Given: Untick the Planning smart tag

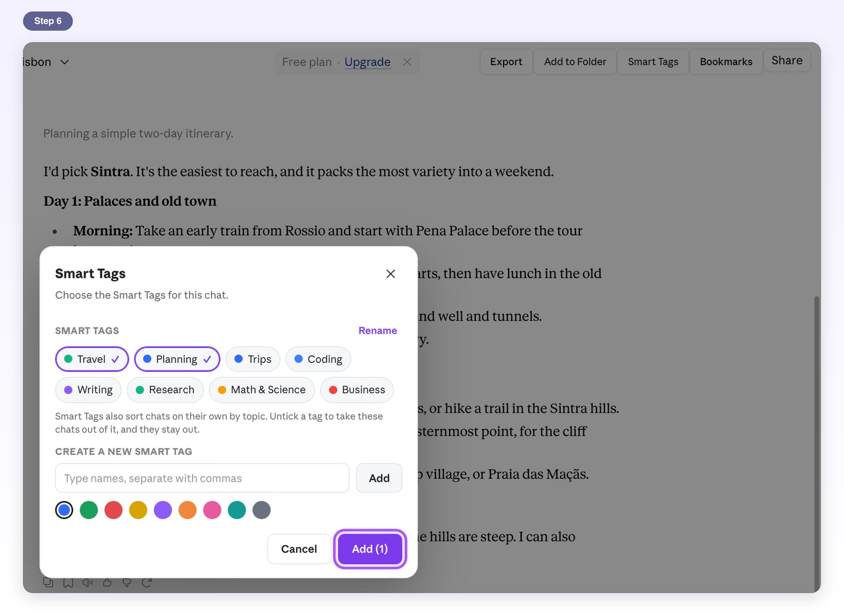Looking at the screenshot, I should pyautogui.click(x=177, y=359).
